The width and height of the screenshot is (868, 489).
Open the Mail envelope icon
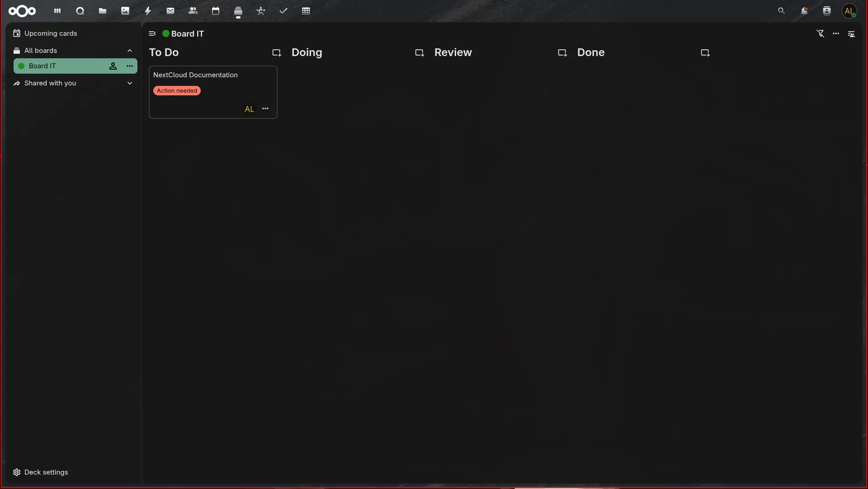tap(170, 11)
